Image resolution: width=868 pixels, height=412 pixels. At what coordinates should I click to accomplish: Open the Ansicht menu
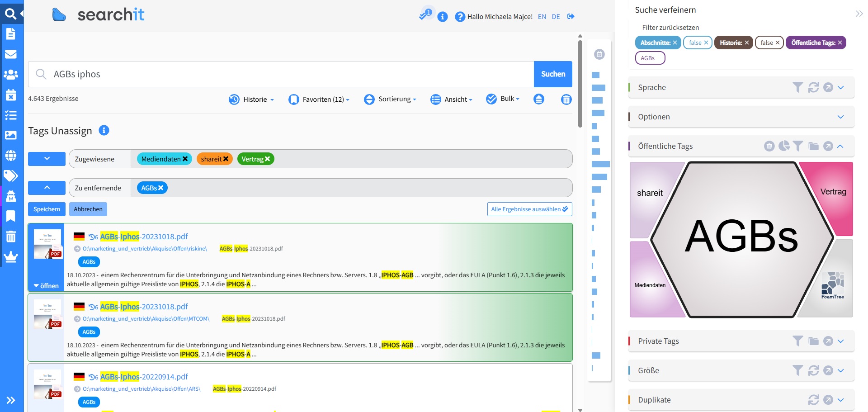[x=451, y=99]
